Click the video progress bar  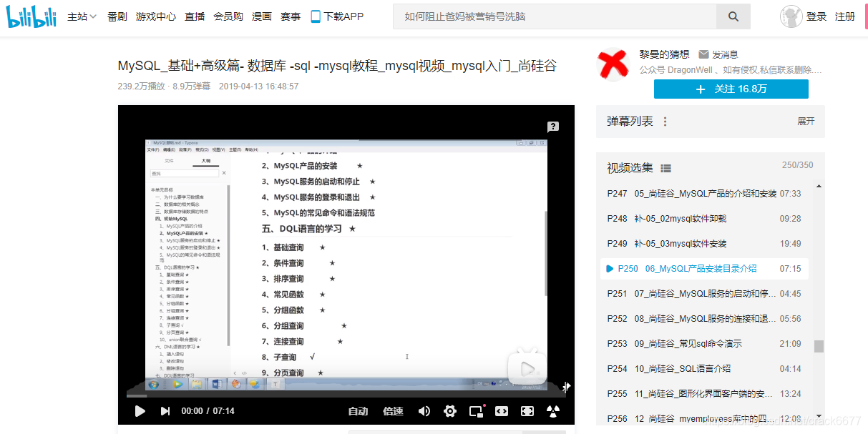(x=346, y=395)
